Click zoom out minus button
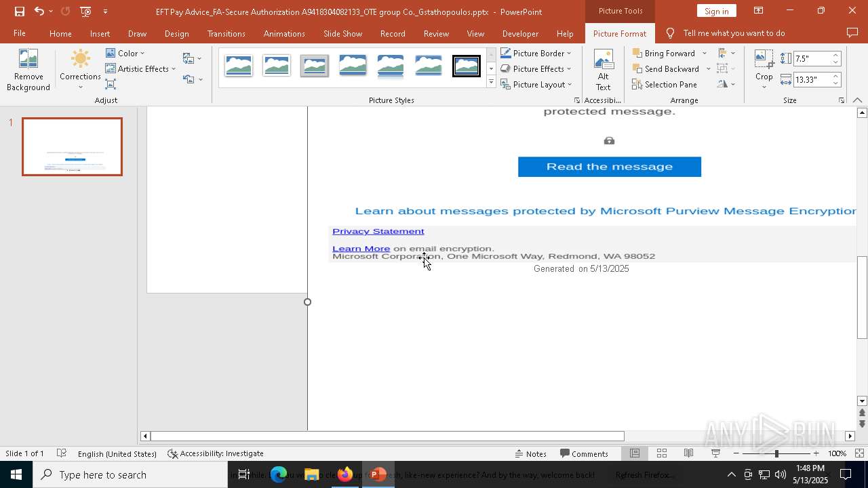The image size is (868, 488). [x=736, y=453]
